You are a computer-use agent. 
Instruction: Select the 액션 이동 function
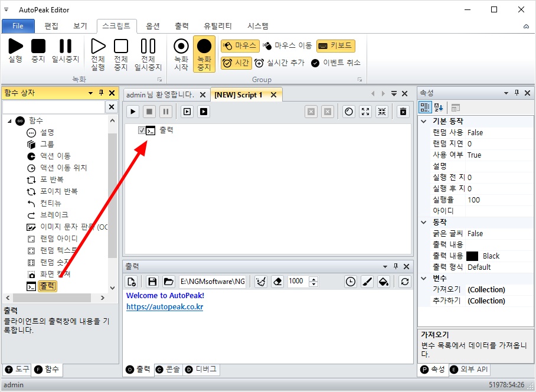[55, 156]
